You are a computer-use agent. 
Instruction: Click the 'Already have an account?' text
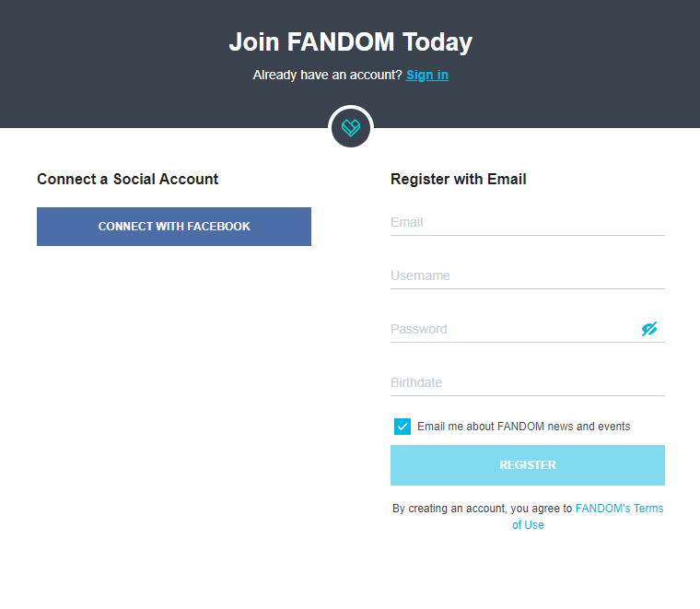(327, 75)
